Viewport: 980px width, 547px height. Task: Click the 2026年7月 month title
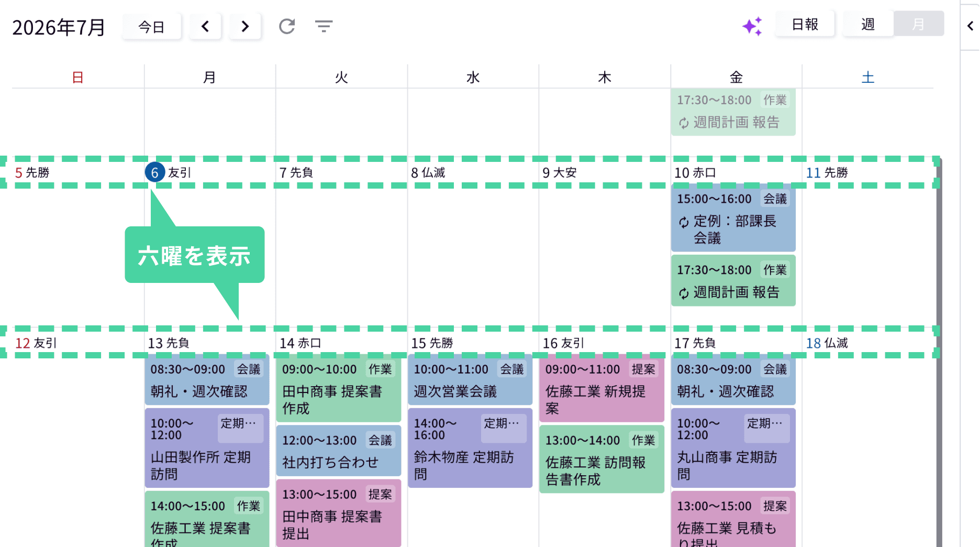pos(59,27)
